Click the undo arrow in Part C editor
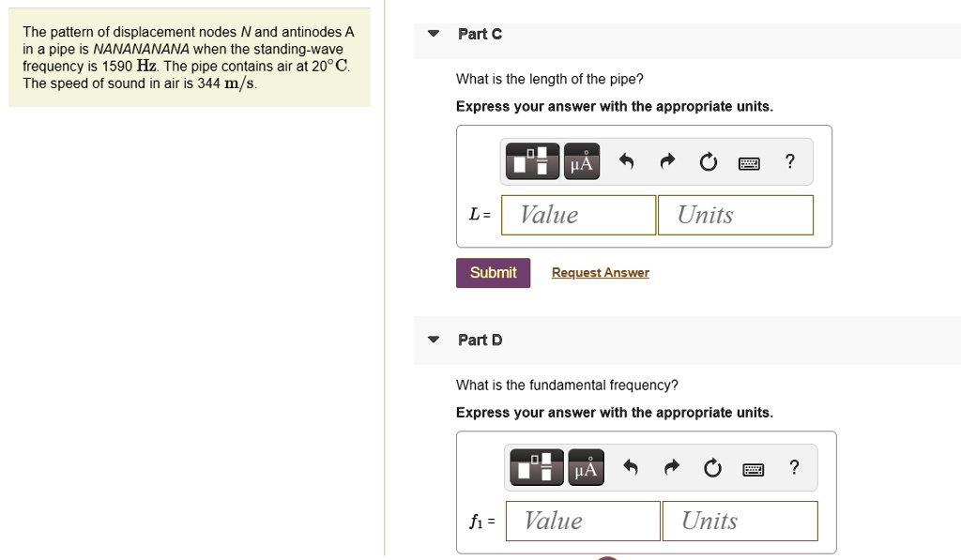The height and width of the screenshot is (560, 961). [x=626, y=160]
